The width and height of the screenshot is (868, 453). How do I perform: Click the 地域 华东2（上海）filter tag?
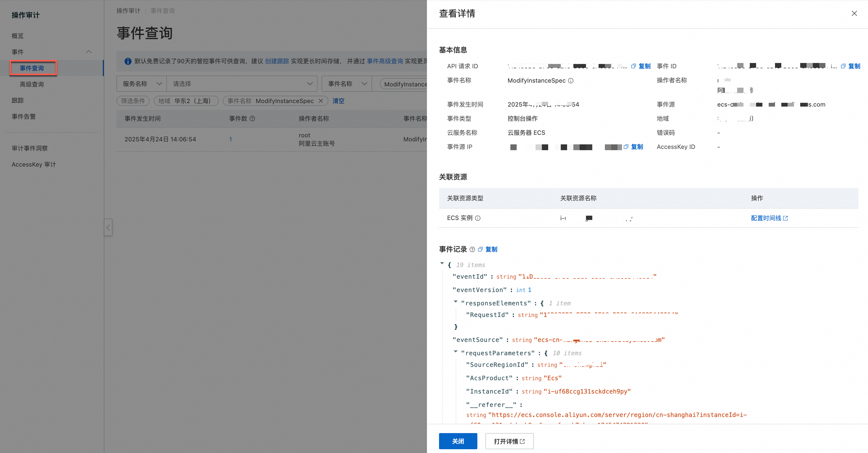(x=186, y=101)
